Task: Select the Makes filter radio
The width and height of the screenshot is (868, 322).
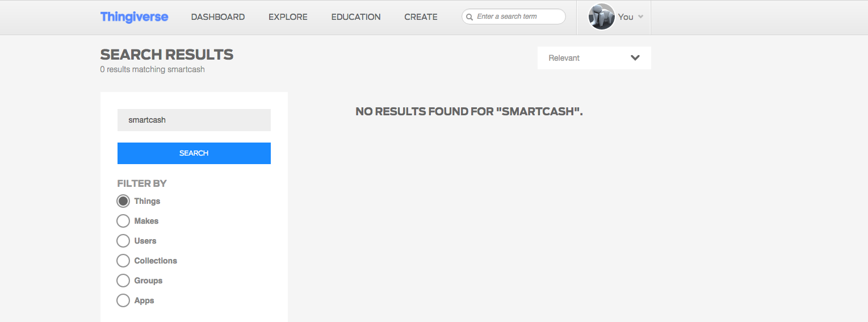Action: (123, 221)
